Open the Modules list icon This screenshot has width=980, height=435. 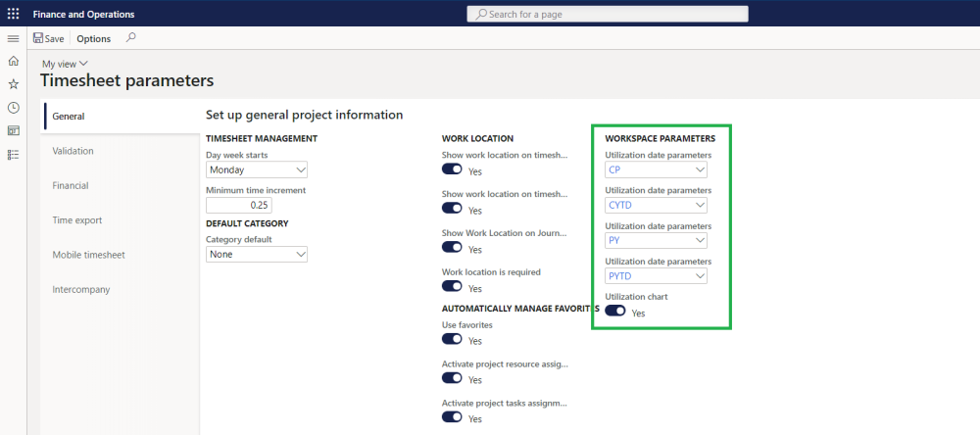(x=13, y=154)
